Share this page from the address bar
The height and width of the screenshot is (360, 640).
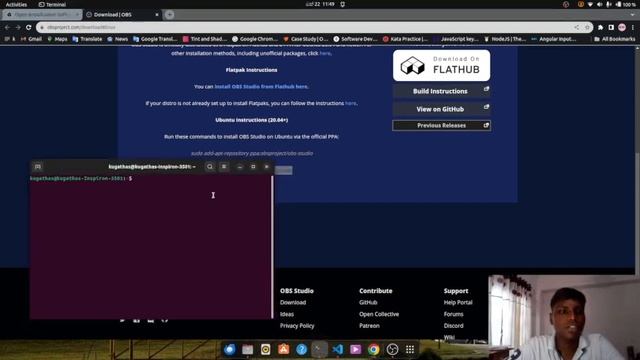576,27
